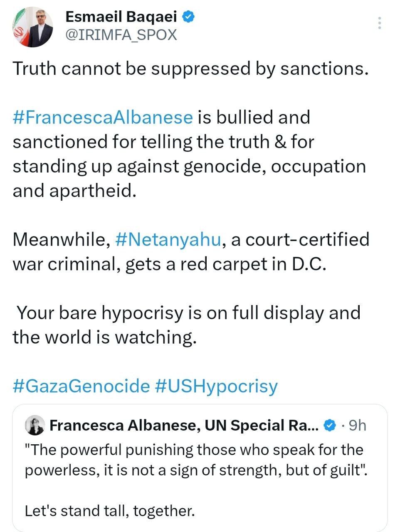This screenshot has height=532, width=400.
Task: Tap the @IRIMFA_SPOX handle
Action: point(121,35)
